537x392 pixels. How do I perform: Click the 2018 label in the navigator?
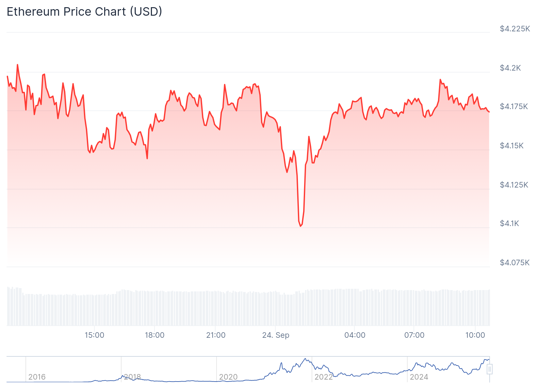[132, 377]
